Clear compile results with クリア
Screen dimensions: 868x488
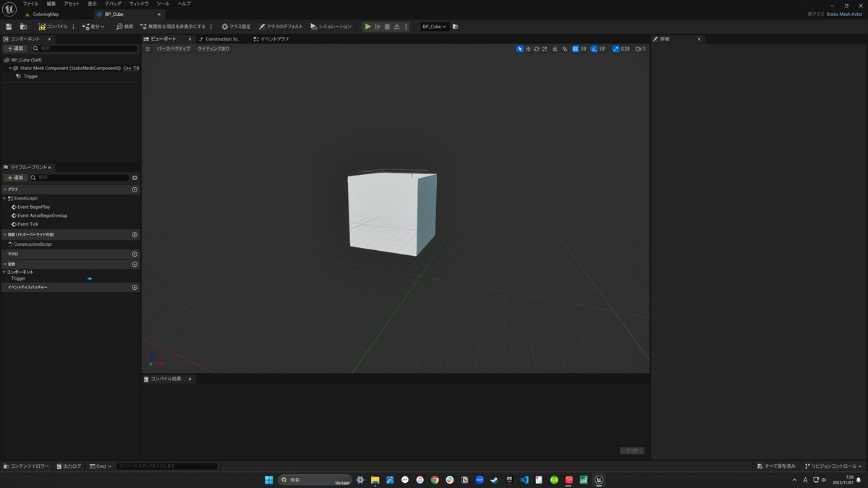point(631,450)
